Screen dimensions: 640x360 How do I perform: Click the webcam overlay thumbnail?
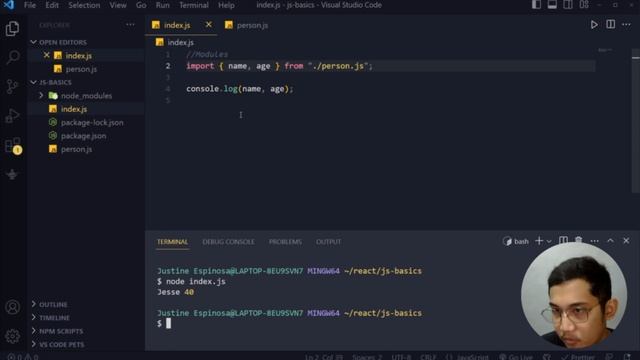click(574, 296)
